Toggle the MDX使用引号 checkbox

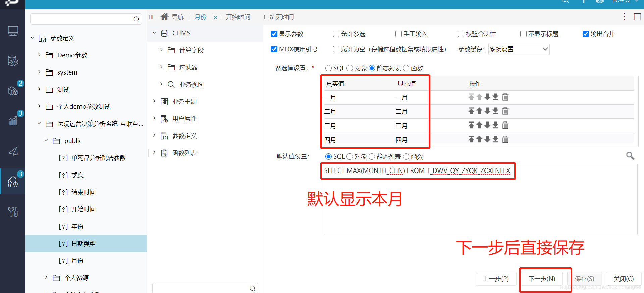click(x=274, y=49)
